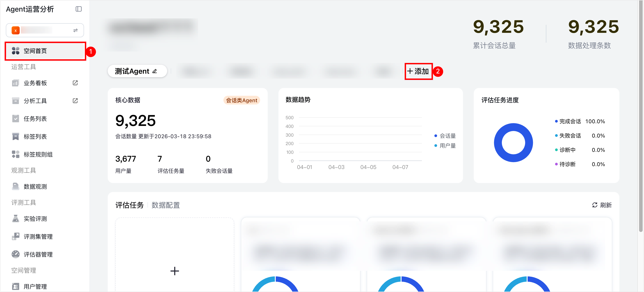The image size is (644, 292).
Task: Select the 评估任务 tab
Action: pos(130,205)
